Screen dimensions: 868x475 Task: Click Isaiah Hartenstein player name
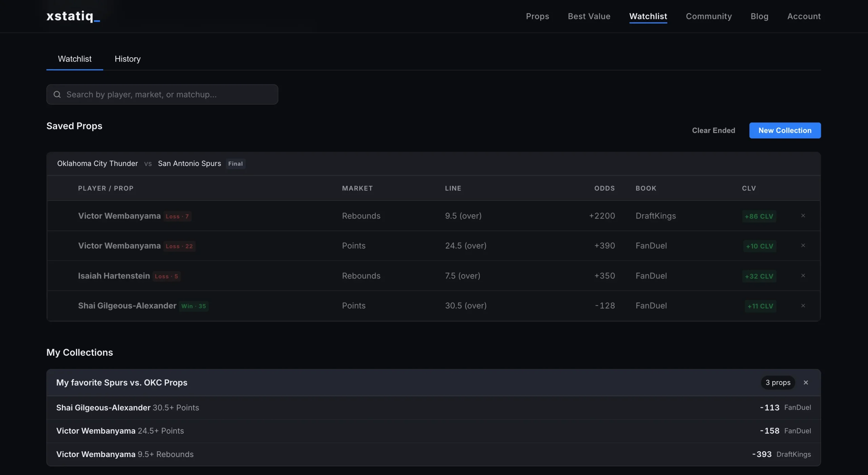tap(114, 276)
